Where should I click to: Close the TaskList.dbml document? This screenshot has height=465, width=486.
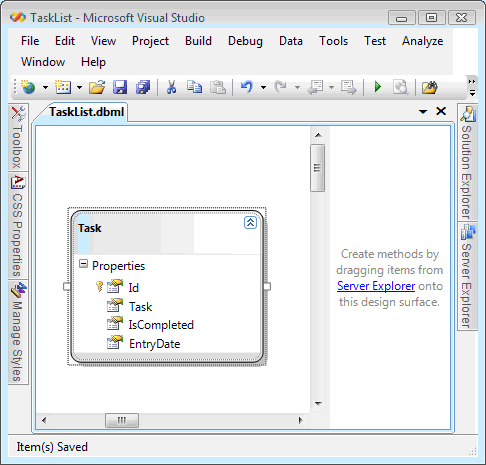(441, 111)
